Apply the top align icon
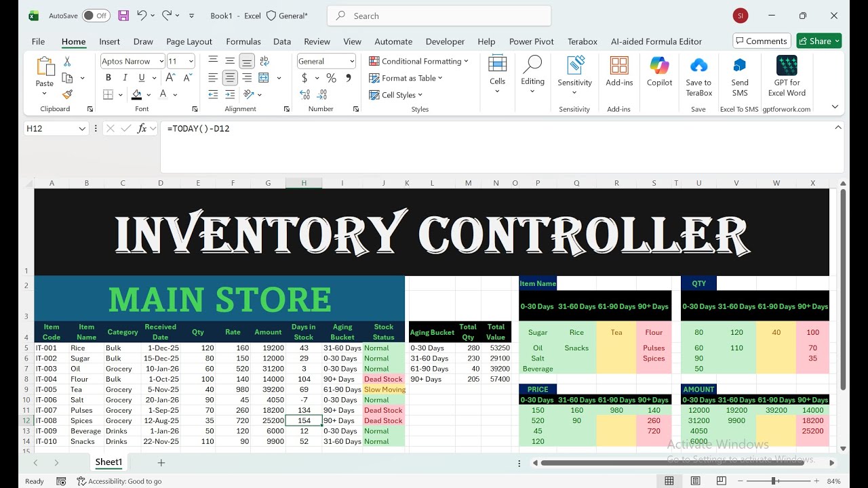The width and height of the screenshot is (868, 488). tap(213, 61)
